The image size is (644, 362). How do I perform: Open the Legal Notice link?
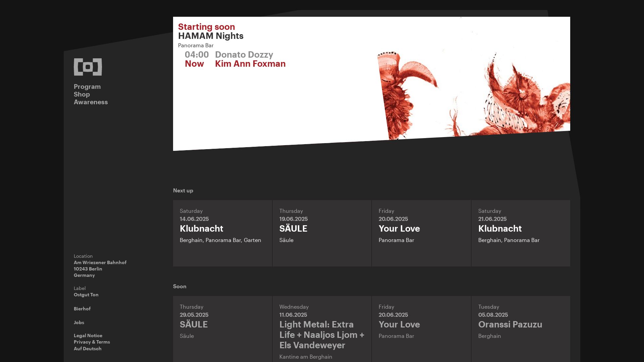(88, 336)
